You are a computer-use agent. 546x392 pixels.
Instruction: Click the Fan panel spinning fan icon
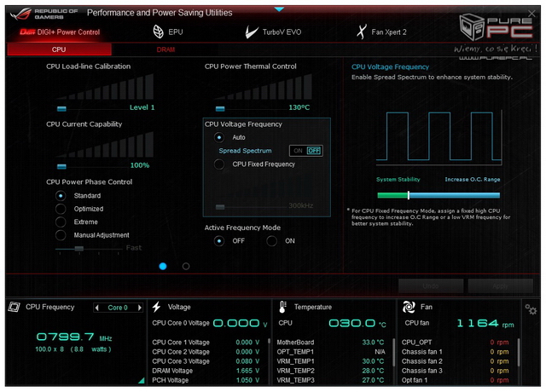tap(409, 307)
